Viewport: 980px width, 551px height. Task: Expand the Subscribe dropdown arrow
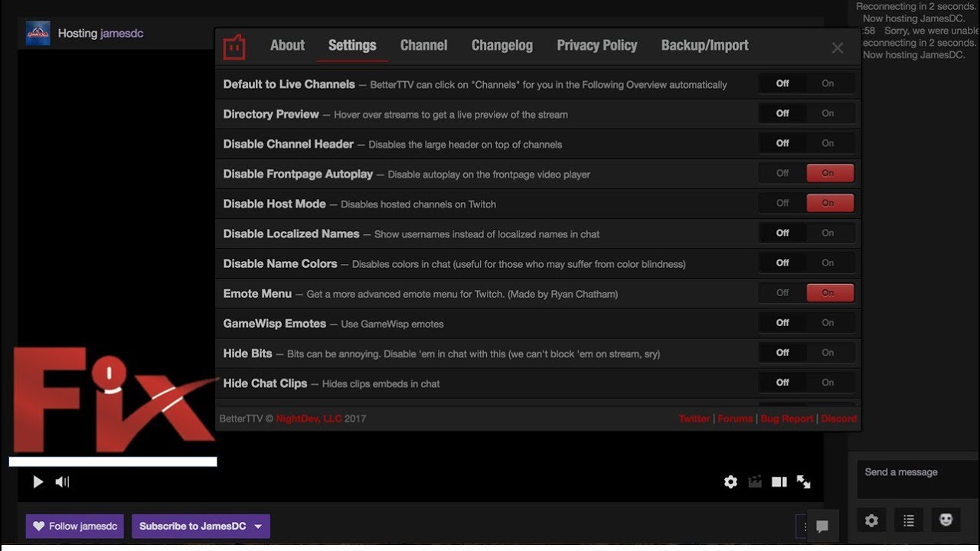tap(258, 527)
